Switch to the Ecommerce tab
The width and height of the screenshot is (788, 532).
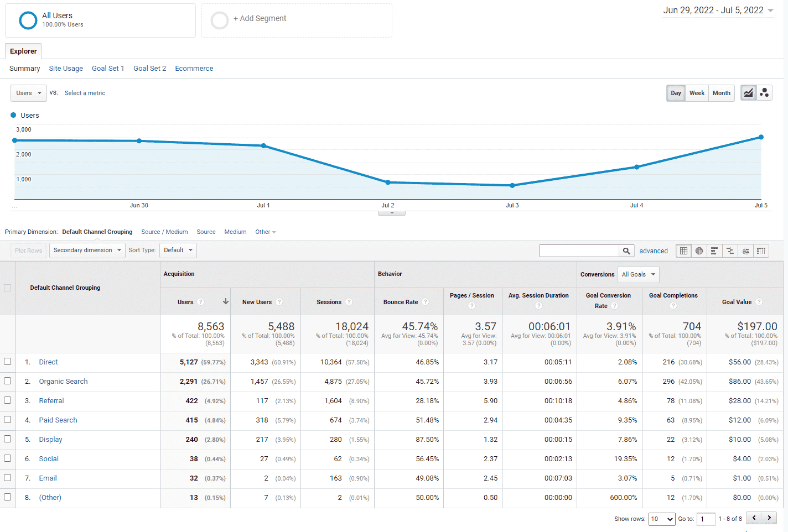click(x=194, y=68)
